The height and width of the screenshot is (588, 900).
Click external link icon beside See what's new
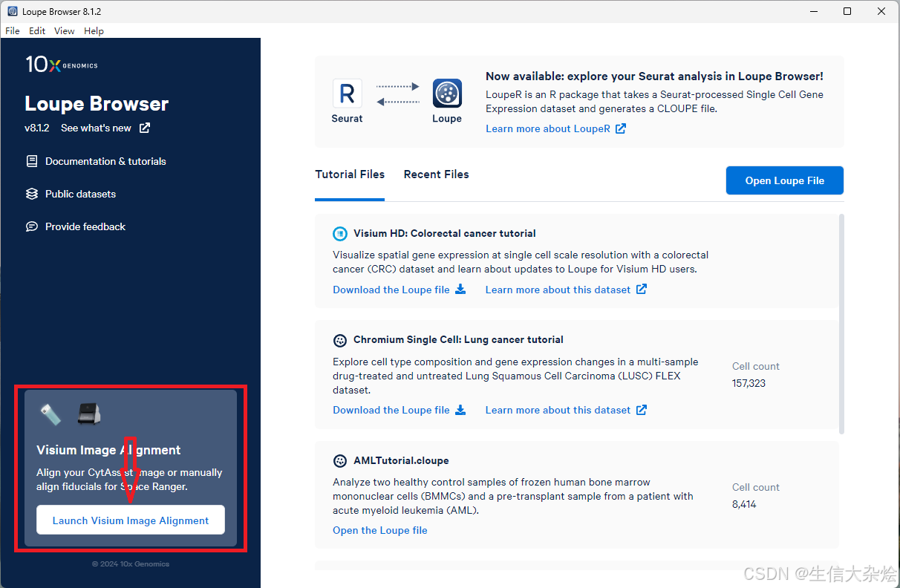[145, 128]
